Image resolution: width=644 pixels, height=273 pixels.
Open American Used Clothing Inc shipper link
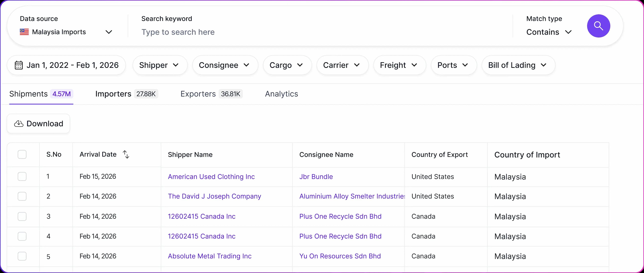[x=211, y=177]
